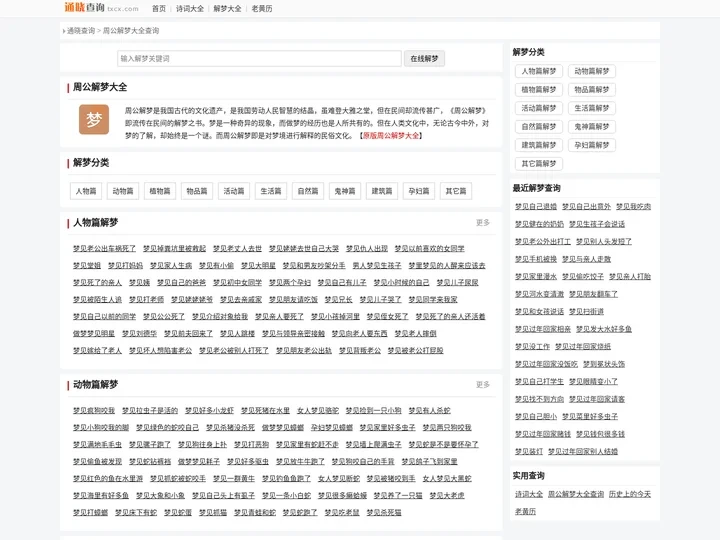
Task: Open sidebar 自然篇解梦 button
Action: coord(539,126)
